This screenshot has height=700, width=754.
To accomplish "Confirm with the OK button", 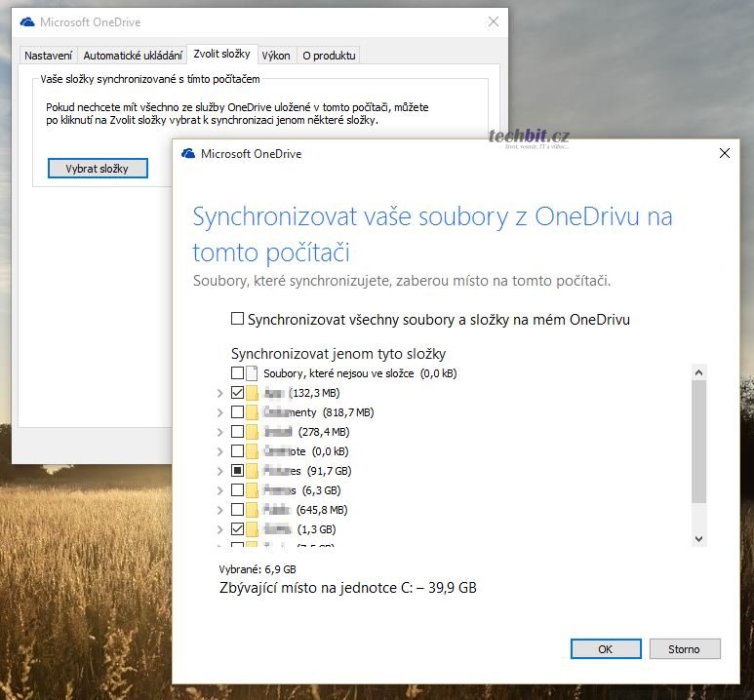I will click(606, 648).
